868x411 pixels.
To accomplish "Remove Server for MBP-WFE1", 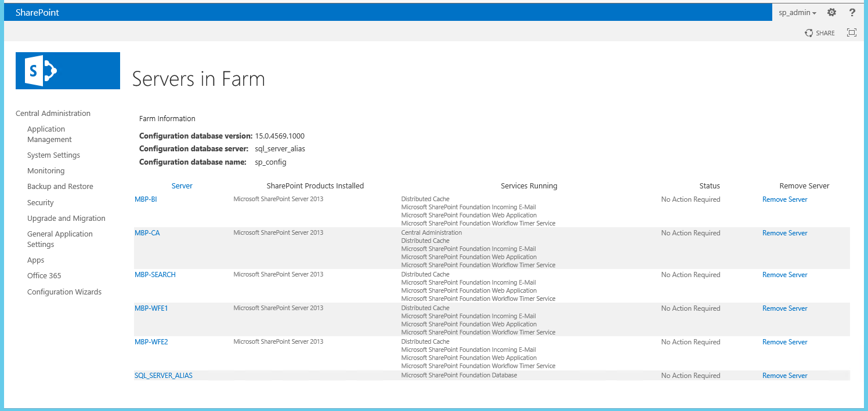I will 785,308.
